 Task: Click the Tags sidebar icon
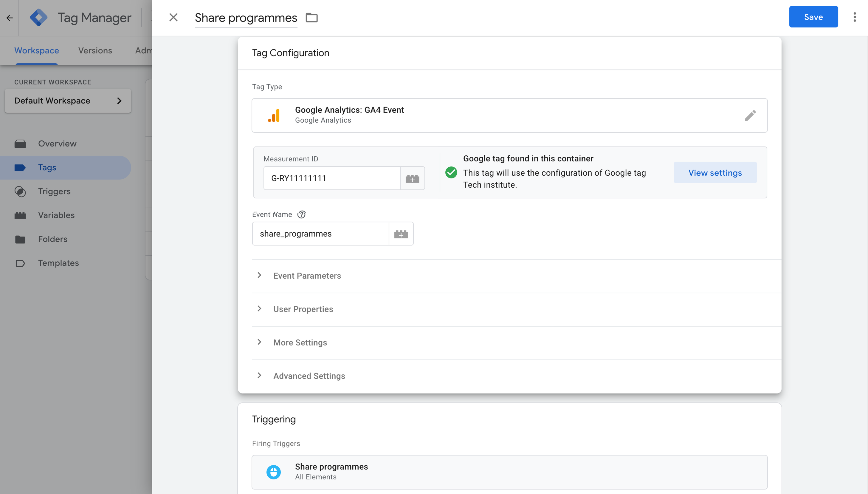(20, 168)
